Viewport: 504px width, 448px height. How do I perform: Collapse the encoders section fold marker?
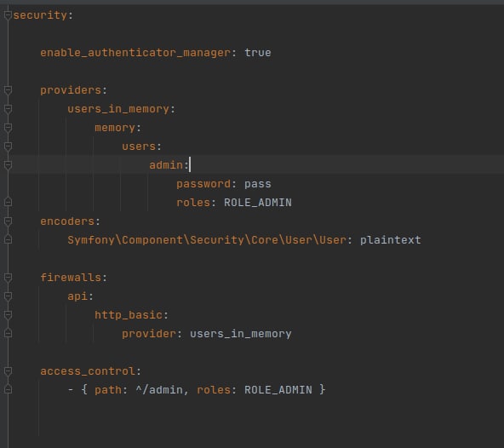point(8,221)
